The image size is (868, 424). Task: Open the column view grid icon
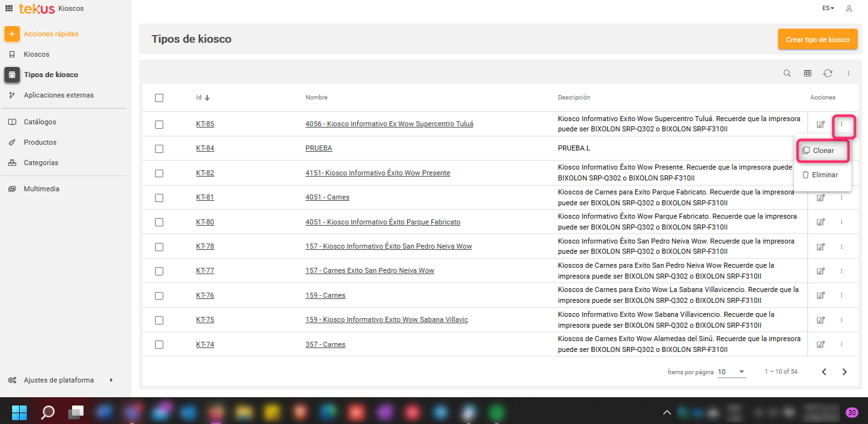point(807,73)
